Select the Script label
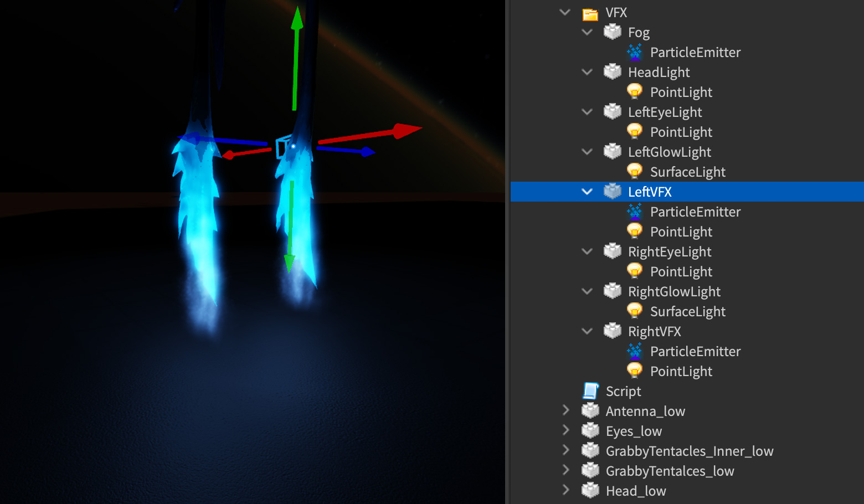The width and height of the screenshot is (864, 504). 623,392
